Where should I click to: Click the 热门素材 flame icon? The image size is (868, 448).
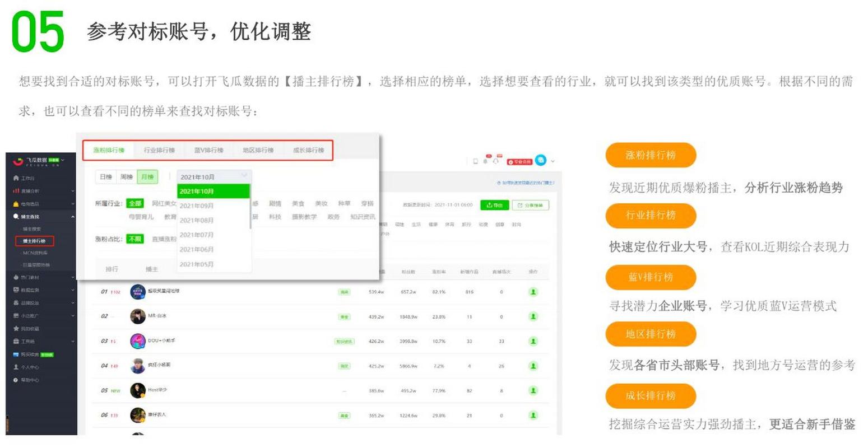pos(16,277)
